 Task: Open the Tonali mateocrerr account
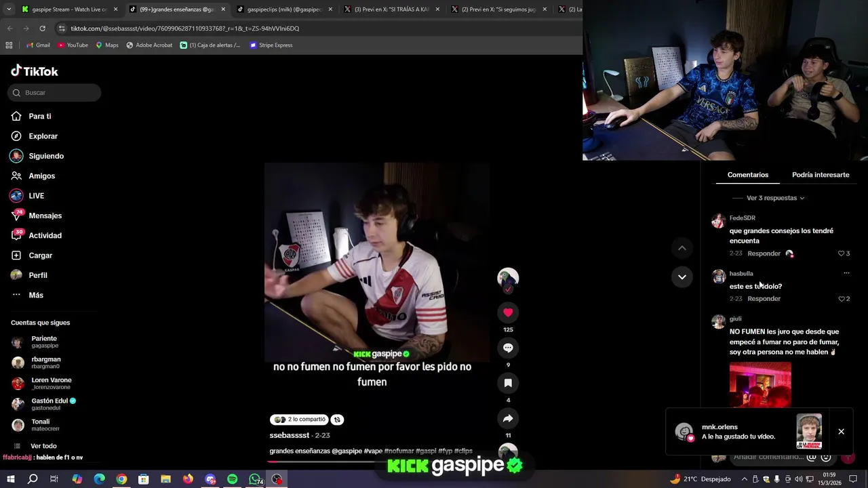click(x=36, y=425)
